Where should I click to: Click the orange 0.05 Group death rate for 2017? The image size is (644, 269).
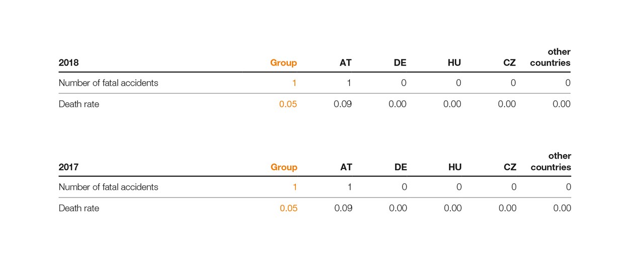(x=288, y=209)
